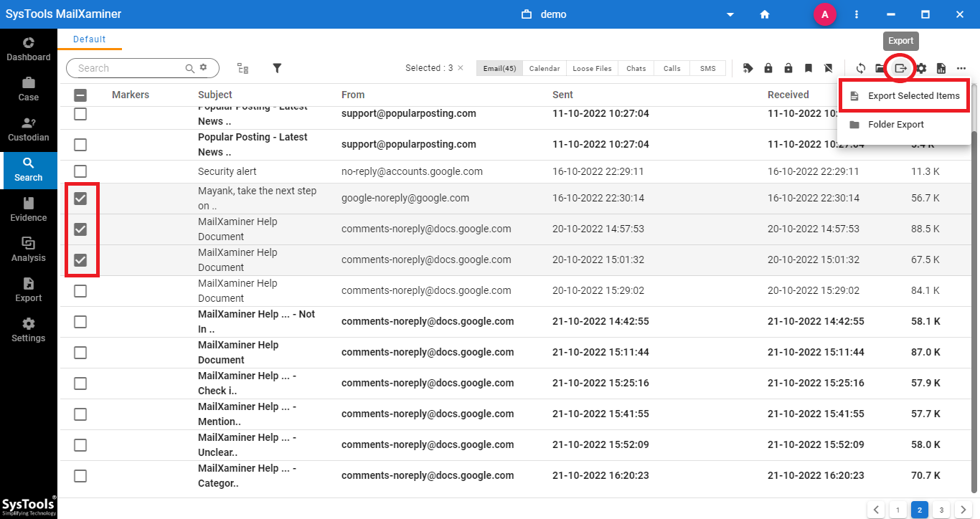Open the Custodian sidebar section
The image size is (980, 519).
point(29,129)
